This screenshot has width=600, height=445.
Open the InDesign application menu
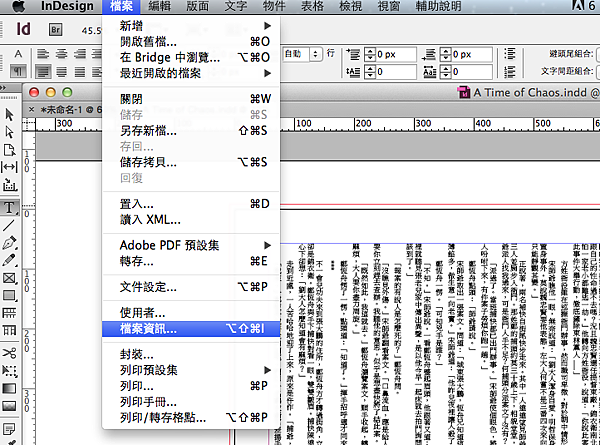(67, 6)
